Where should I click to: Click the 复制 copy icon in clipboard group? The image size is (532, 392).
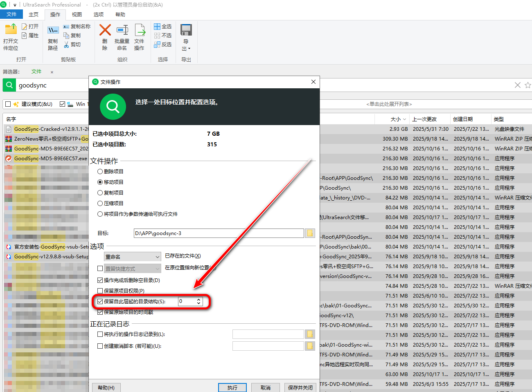[x=66, y=36]
